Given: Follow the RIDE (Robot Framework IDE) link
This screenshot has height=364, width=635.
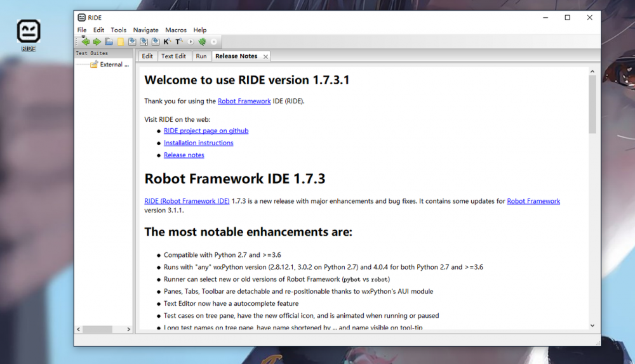Looking at the screenshot, I should tap(187, 201).
